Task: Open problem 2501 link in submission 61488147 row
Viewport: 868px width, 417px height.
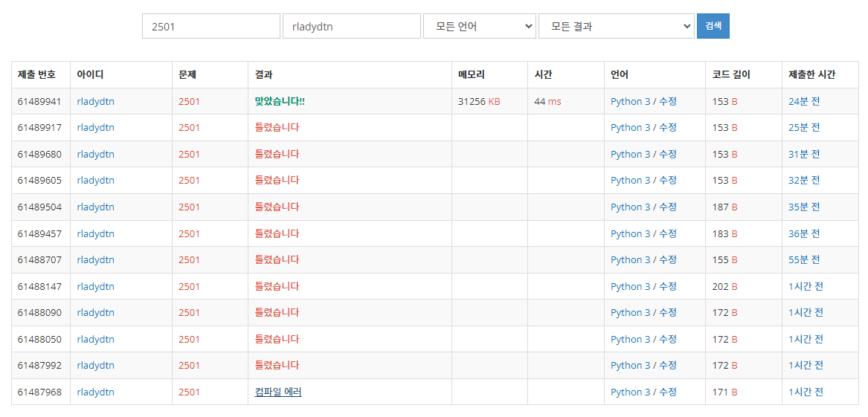Action: tap(189, 286)
